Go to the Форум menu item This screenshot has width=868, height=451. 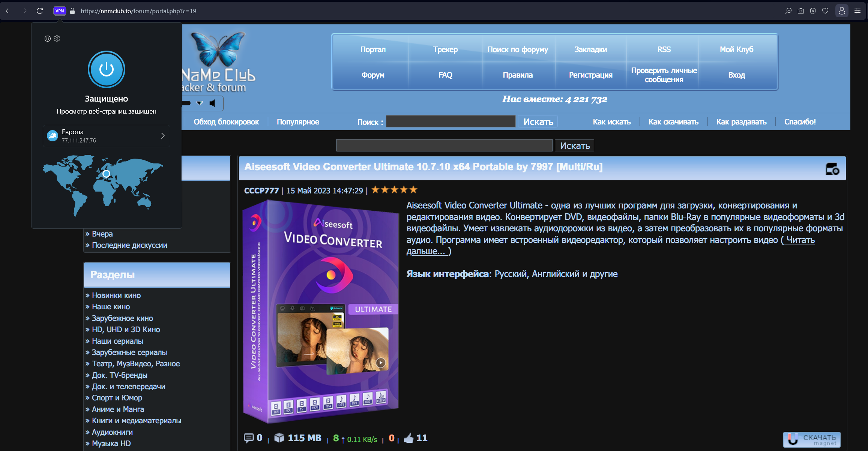[373, 75]
